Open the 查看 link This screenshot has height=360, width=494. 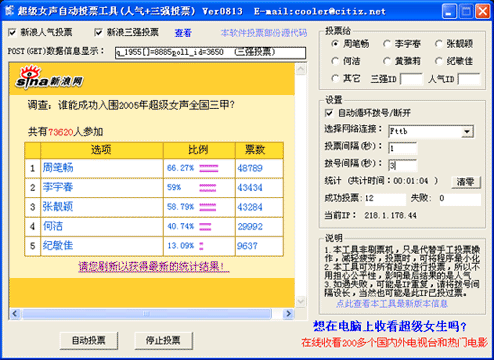[x=183, y=33]
